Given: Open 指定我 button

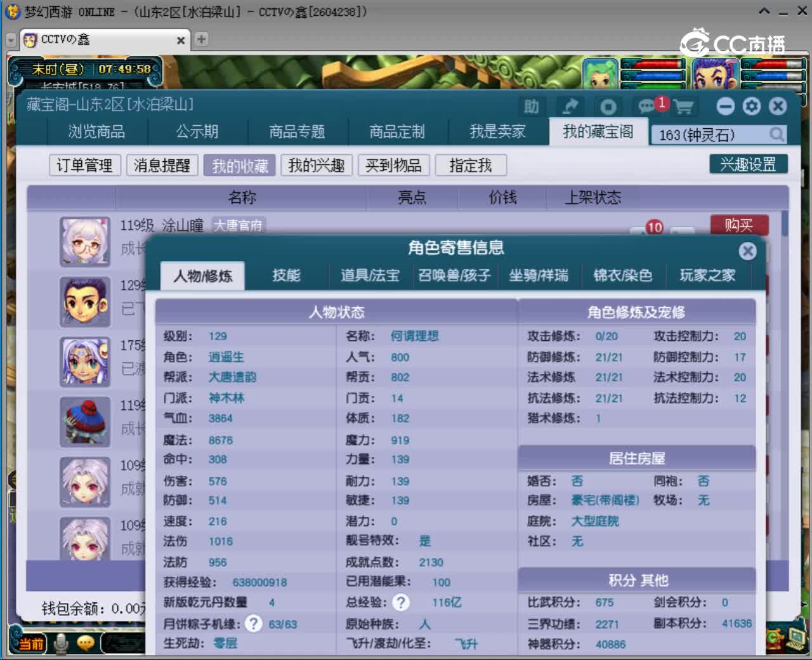Looking at the screenshot, I should pos(471,166).
